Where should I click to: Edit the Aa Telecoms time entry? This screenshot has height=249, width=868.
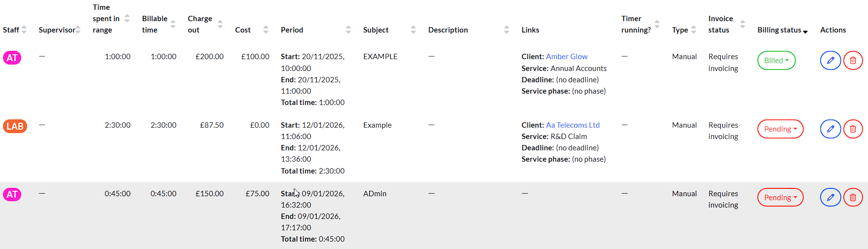coord(830,129)
